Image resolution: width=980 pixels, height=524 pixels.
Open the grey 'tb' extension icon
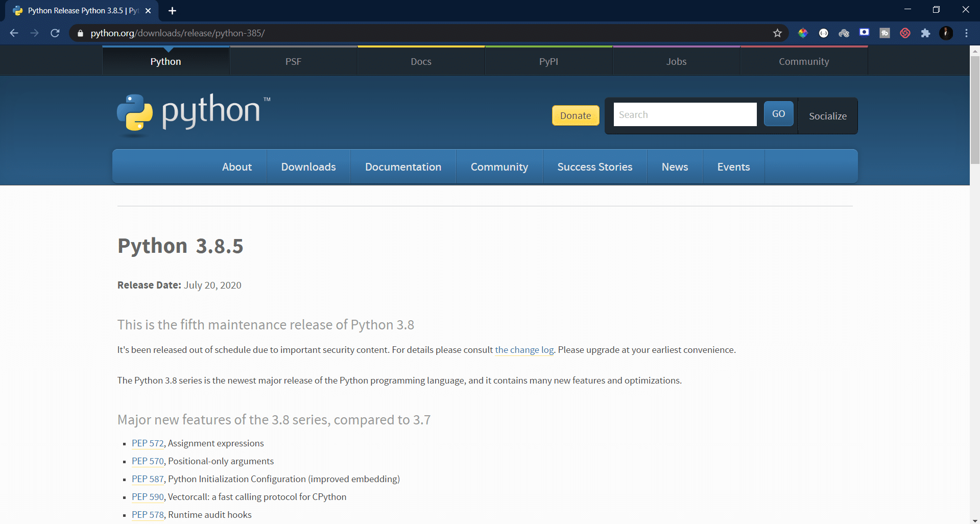[x=885, y=33]
